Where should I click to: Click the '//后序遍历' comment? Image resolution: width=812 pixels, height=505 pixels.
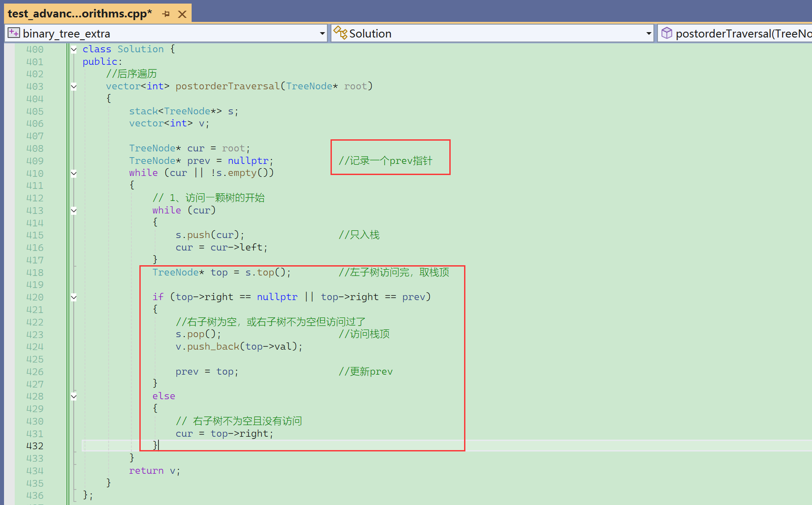[131, 74]
